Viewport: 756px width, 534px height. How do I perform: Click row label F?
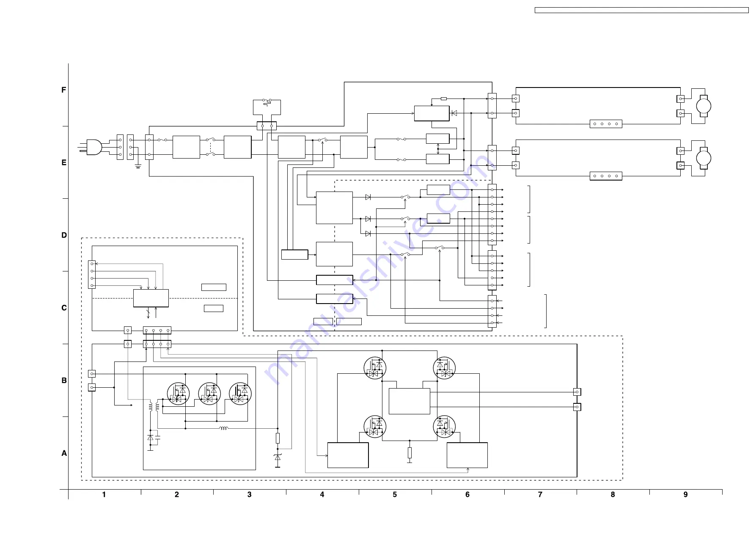click(64, 90)
